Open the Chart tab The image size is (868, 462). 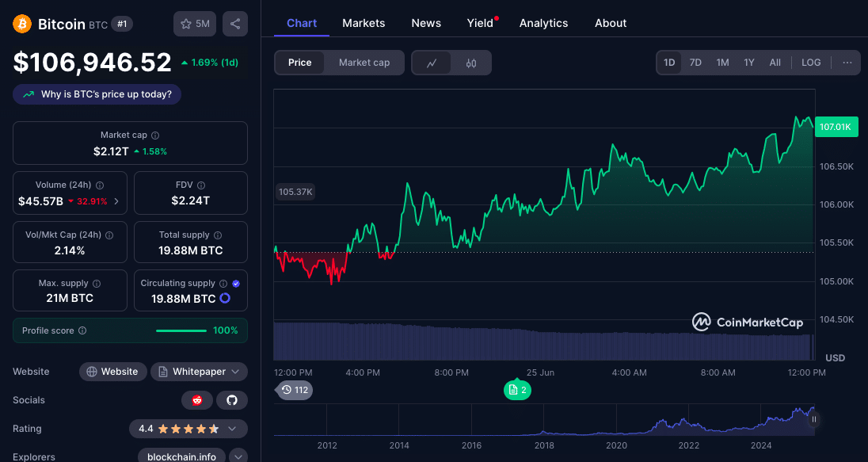coord(302,23)
